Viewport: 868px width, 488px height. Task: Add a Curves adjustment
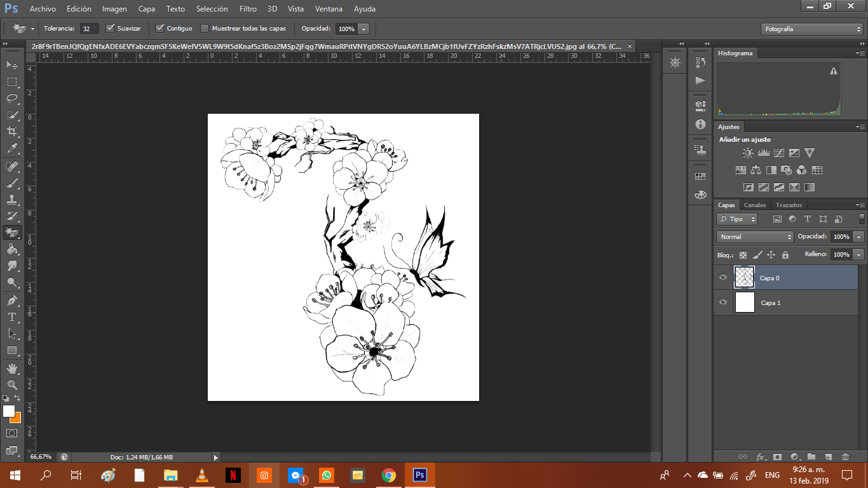(x=779, y=153)
